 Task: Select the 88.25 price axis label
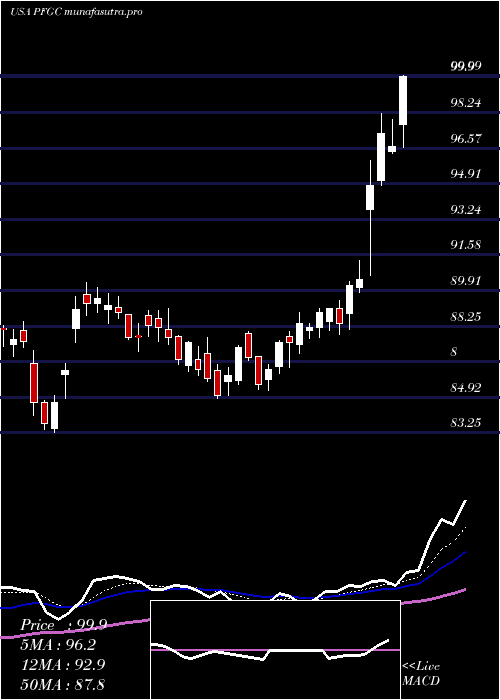coord(466,317)
